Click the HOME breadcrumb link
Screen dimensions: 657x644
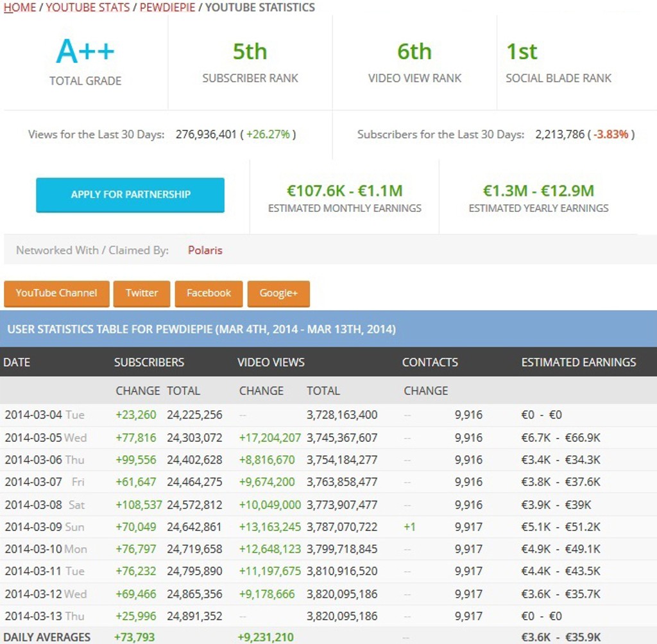pos(20,8)
